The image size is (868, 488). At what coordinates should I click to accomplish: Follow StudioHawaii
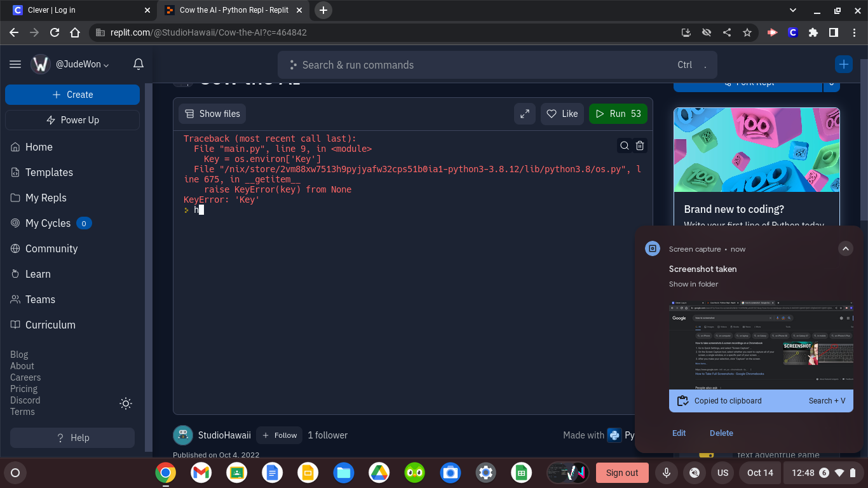pyautogui.click(x=279, y=435)
